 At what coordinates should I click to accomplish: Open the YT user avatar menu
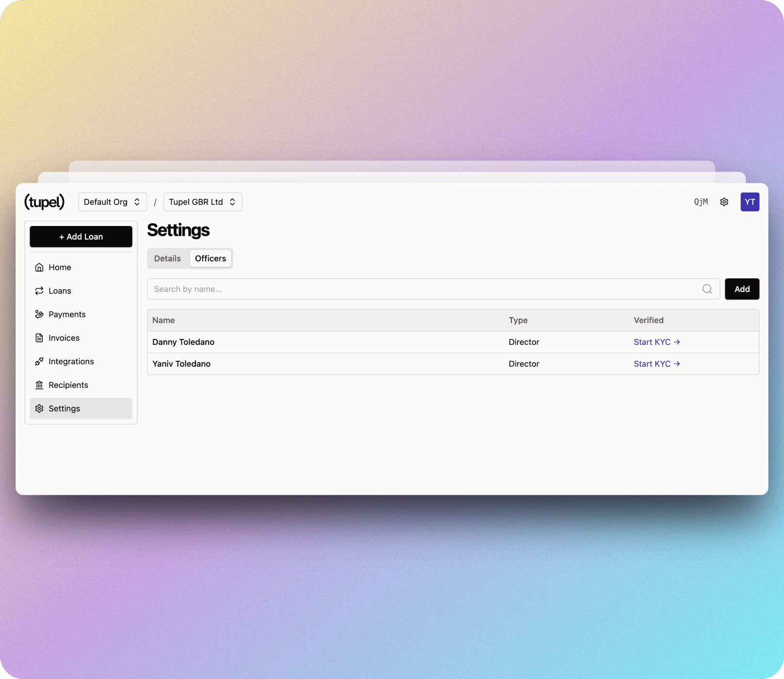[x=750, y=202]
